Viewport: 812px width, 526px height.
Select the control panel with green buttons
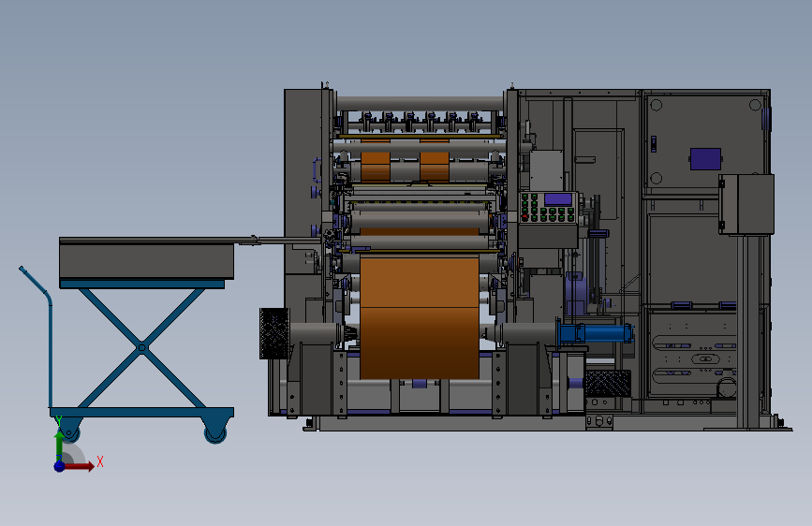click(549, 208)
